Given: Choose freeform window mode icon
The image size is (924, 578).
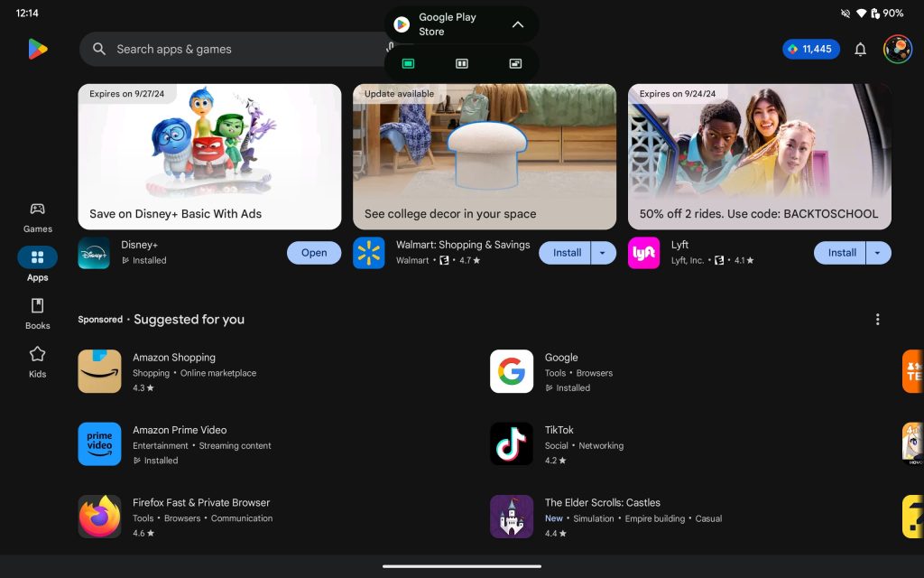Looking at the screenshot, I should pos(515,63).
